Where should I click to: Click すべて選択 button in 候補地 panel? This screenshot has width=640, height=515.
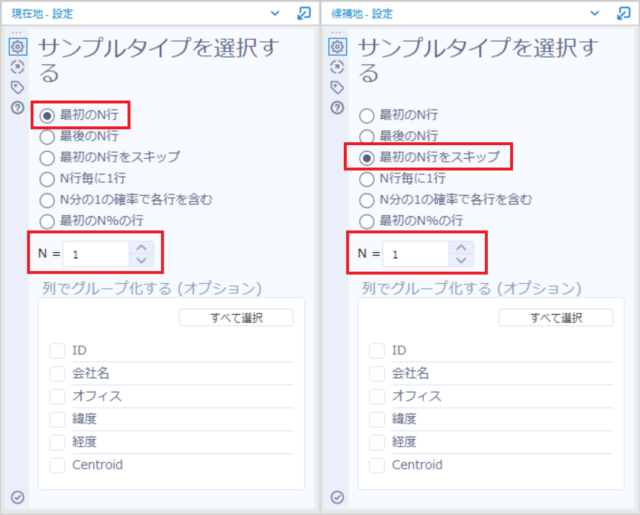pyautogui.click(x=556, y=317)
